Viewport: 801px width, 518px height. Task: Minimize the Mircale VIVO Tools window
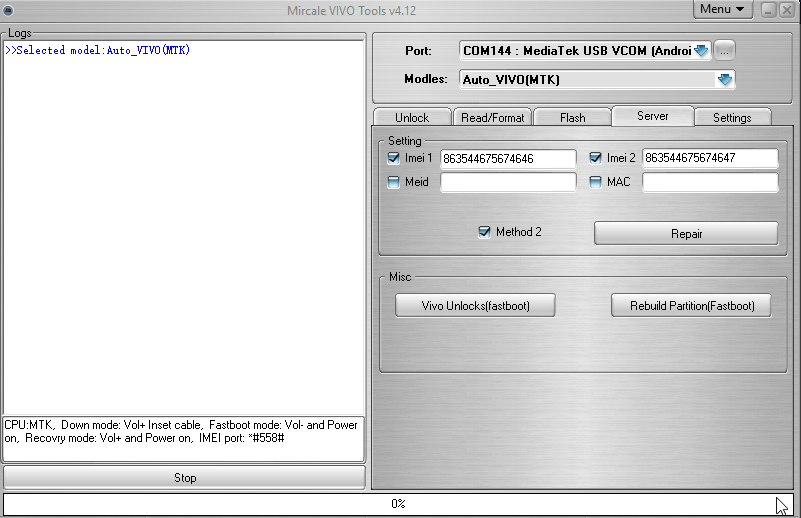click(769, 10)
